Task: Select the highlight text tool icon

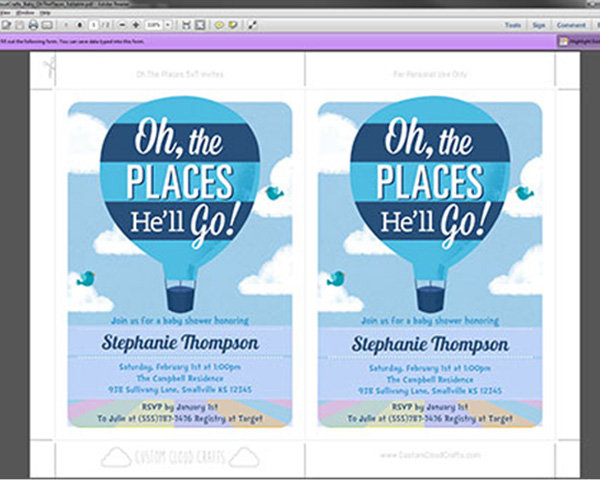Action: pyautogui.click(x=233, y=25)
